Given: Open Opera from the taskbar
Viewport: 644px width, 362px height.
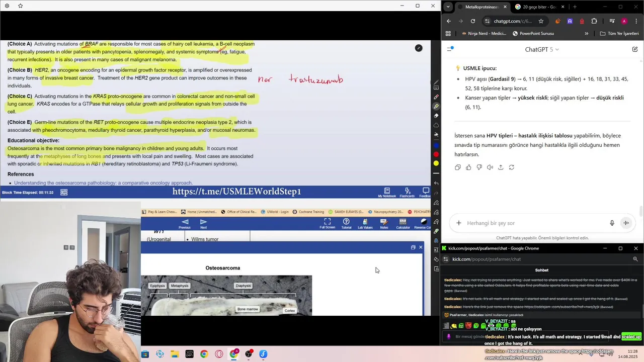Looking at the screenshot, I should [x=219, y=354].
